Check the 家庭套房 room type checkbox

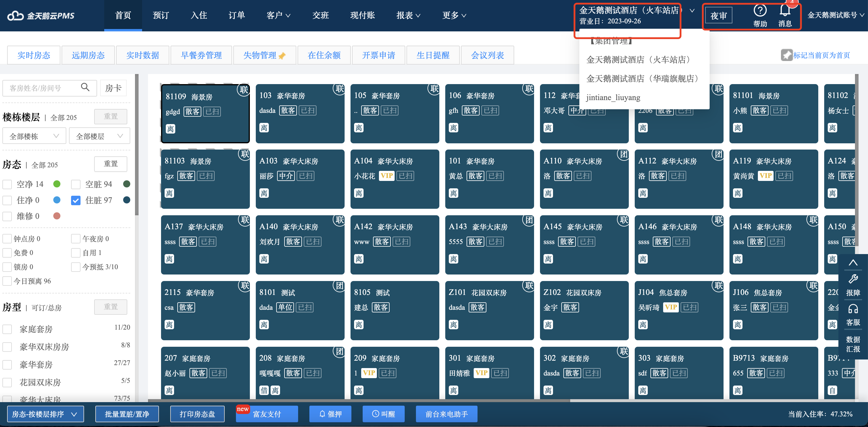(7, 329)
